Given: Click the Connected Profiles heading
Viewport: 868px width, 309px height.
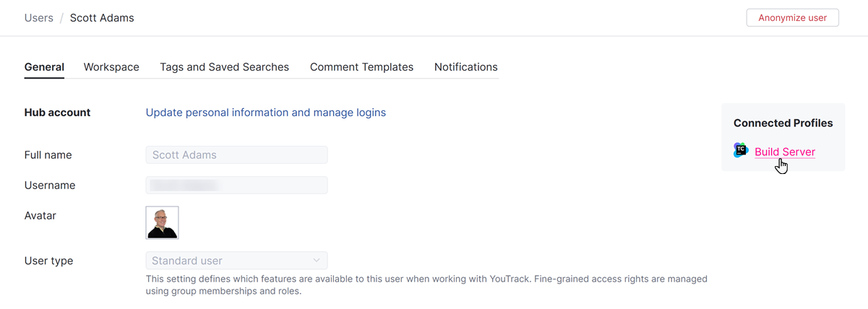Looking at the screenshot, I should [x=783, y=123].
